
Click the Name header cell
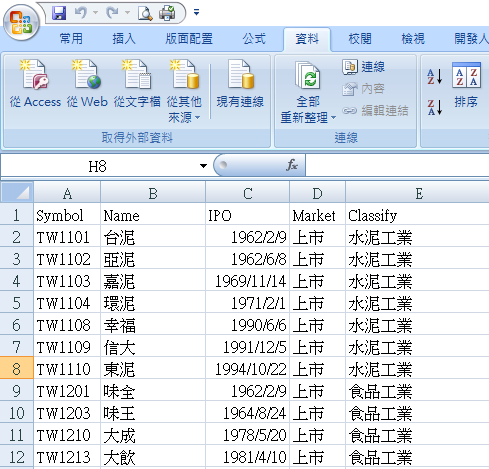coord(153,215)
